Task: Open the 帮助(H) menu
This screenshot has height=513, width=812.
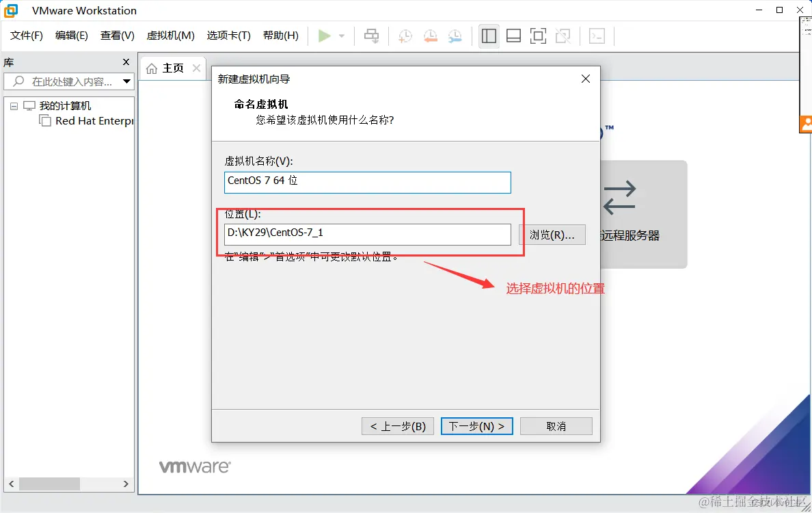Action: [x=281, y=36]
